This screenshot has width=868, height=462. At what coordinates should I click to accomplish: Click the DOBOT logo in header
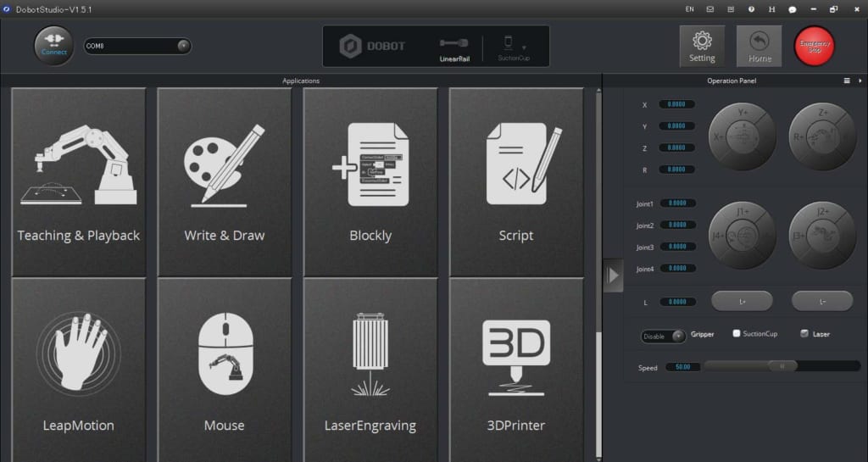(372, 46)
